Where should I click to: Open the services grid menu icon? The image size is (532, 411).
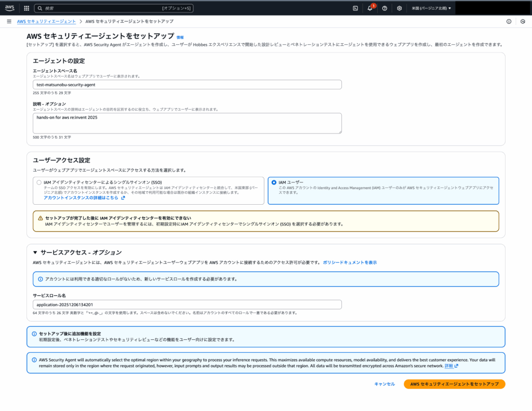26,8
